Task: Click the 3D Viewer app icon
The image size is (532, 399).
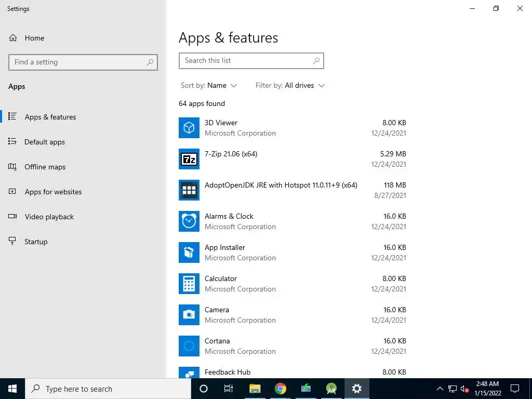Action: click(189, 128)
